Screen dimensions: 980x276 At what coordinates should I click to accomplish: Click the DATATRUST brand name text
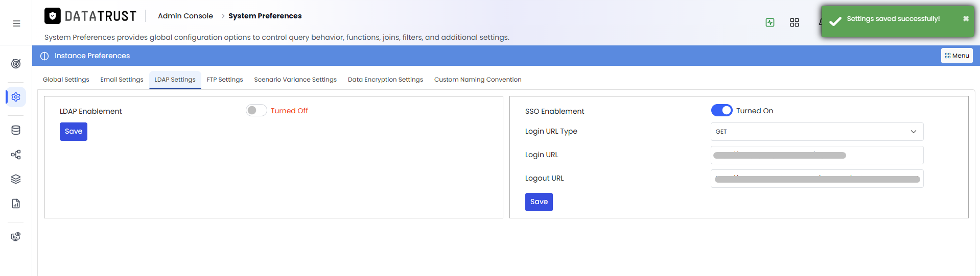(101, 16)
